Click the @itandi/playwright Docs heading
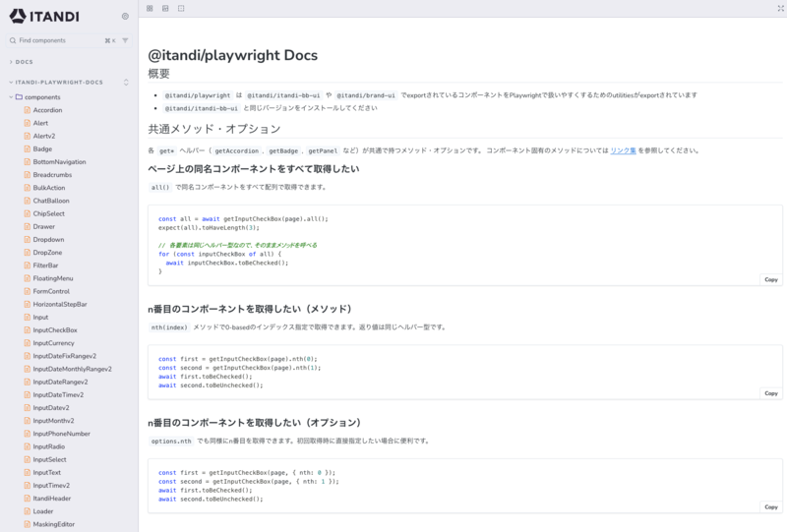Viewport: 787px width, 532px height. [233, 55]
